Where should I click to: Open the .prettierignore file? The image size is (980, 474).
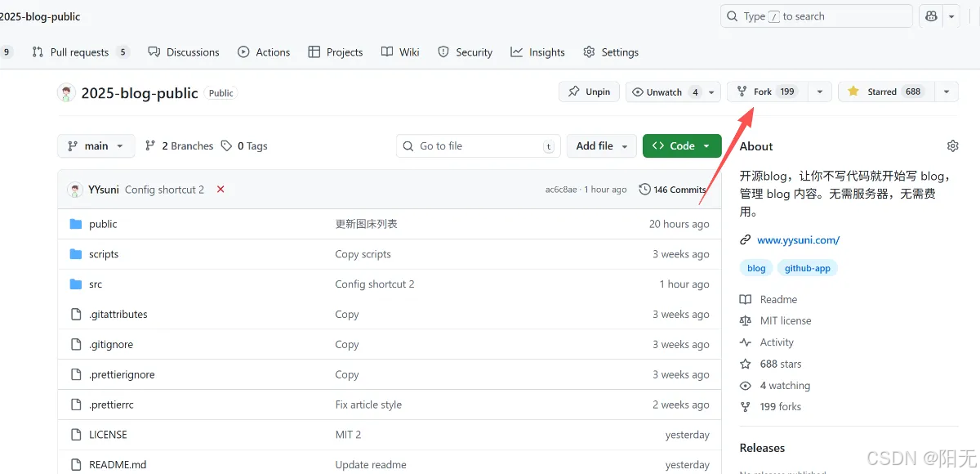pos(122,375)
